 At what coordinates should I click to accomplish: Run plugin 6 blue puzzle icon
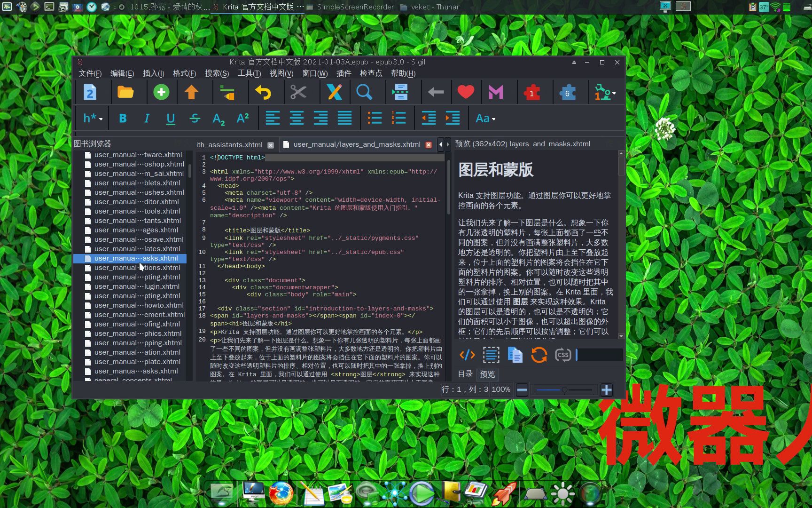pyautogui.click(x=567, y=92)
